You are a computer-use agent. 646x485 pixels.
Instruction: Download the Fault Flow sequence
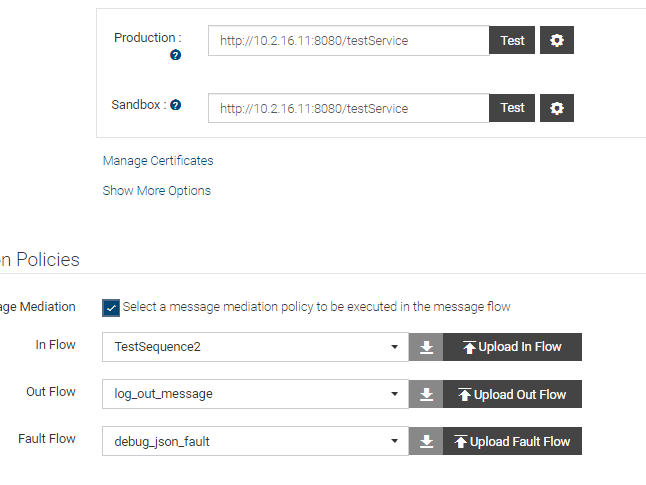click(x=426, y=441)
